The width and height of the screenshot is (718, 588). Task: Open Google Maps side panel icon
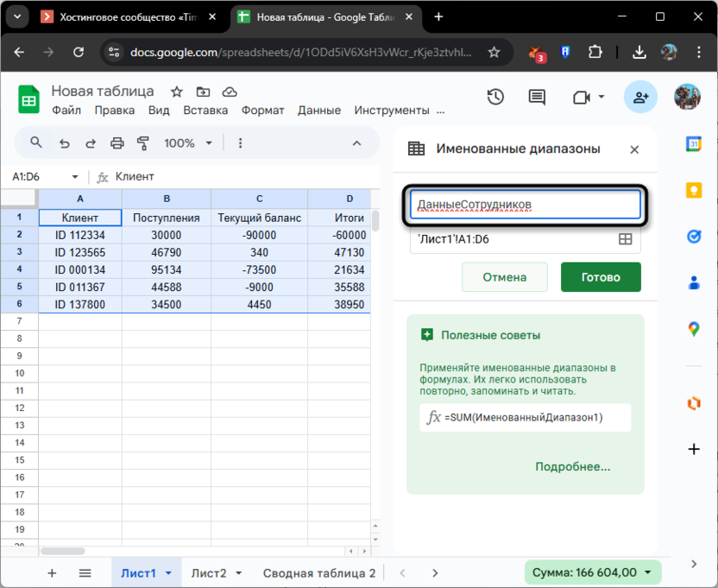point(693,328)
